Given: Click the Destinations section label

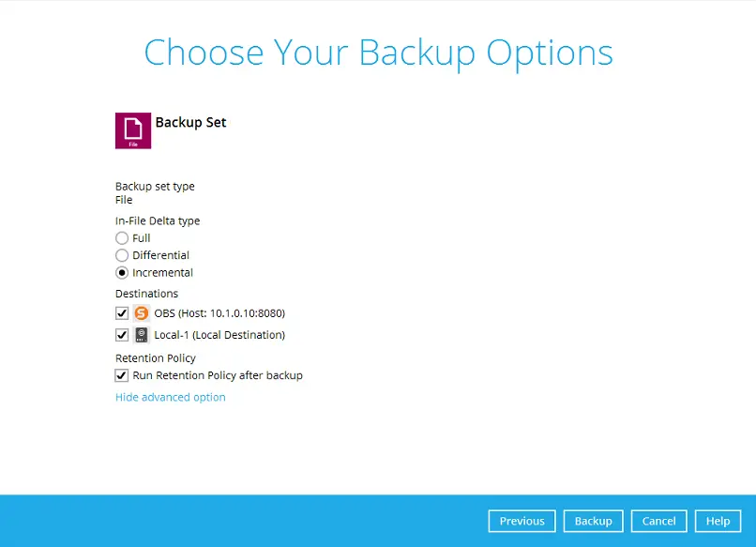Looking at the screenshot, I should [x=146, y=294].
